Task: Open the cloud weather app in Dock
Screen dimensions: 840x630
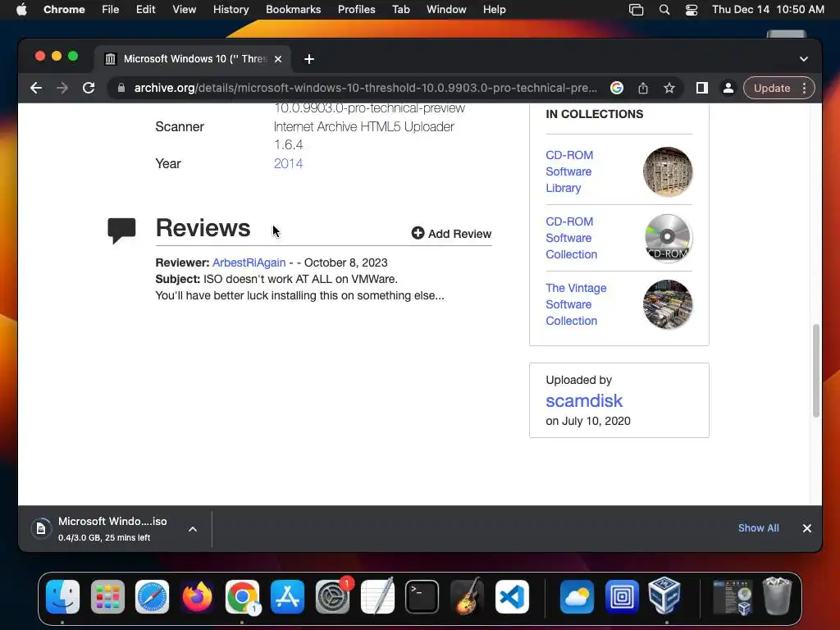Action: tap(577, 596)
